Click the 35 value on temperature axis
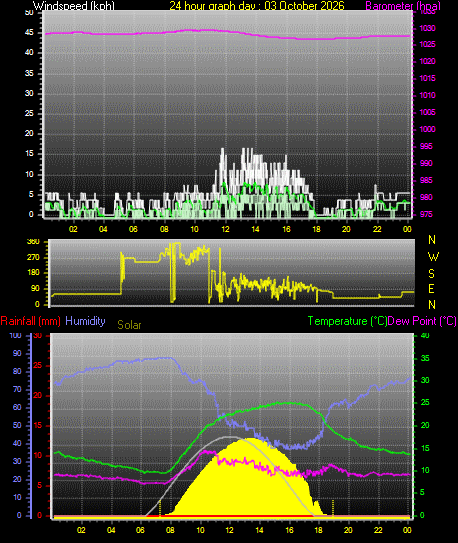Image resolution: width=458 pixels, height=543 pixels. pyautogui.click(x=425, y=358)
